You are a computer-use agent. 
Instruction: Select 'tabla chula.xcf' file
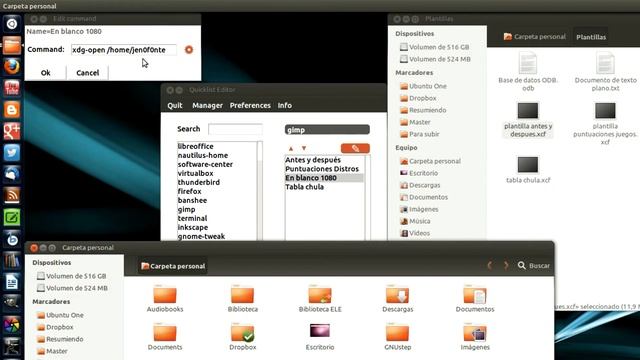pyautogui.click(x=528, y=169)
